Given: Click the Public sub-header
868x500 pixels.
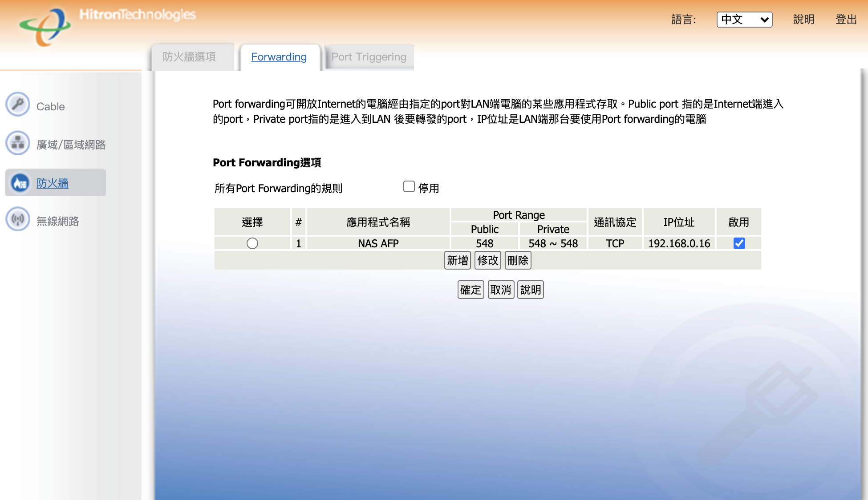Looking at the screenshot, I should [485, 229].
